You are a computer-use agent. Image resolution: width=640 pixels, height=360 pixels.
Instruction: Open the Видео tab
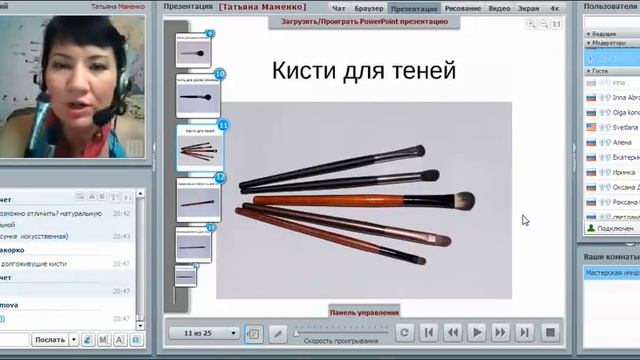click(500, 8)
